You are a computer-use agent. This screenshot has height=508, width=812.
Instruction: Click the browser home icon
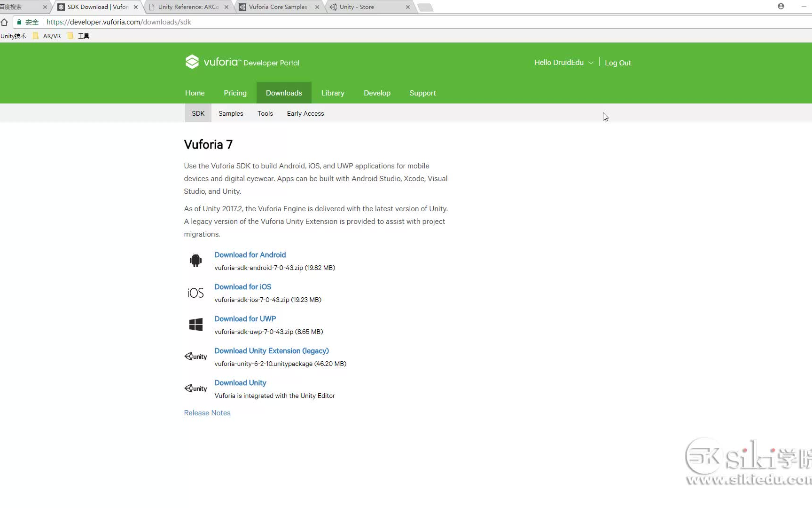[4, 22]
